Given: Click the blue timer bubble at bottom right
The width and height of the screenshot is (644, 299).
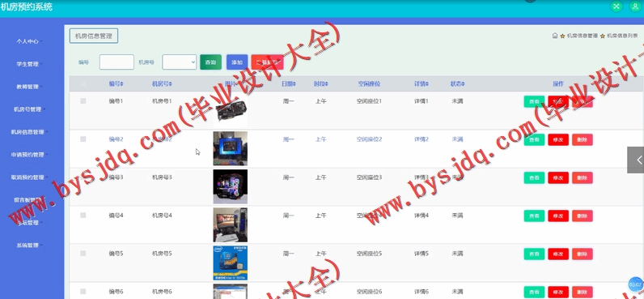Looking at the screenshot, I should pyautogui.click(x=635, y=284).
